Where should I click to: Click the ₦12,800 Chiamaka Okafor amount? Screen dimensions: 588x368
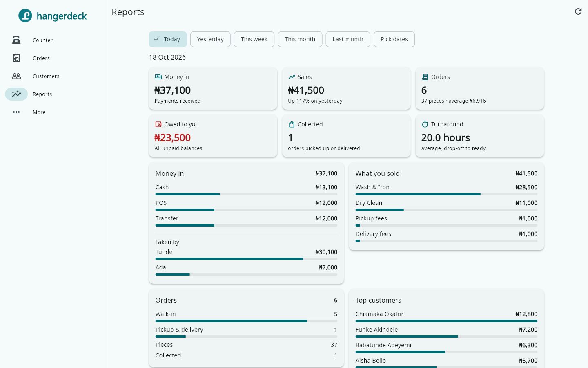click(x=526, y=314)
